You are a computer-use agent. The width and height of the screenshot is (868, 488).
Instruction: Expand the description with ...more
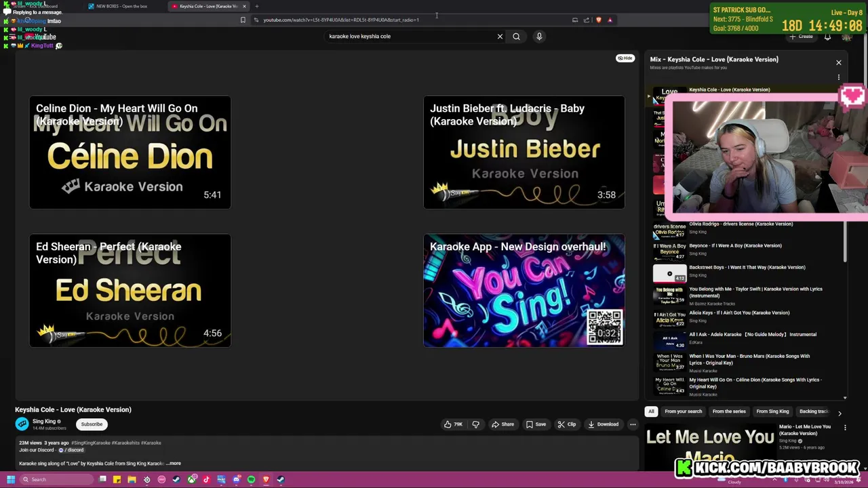point(174,464)
